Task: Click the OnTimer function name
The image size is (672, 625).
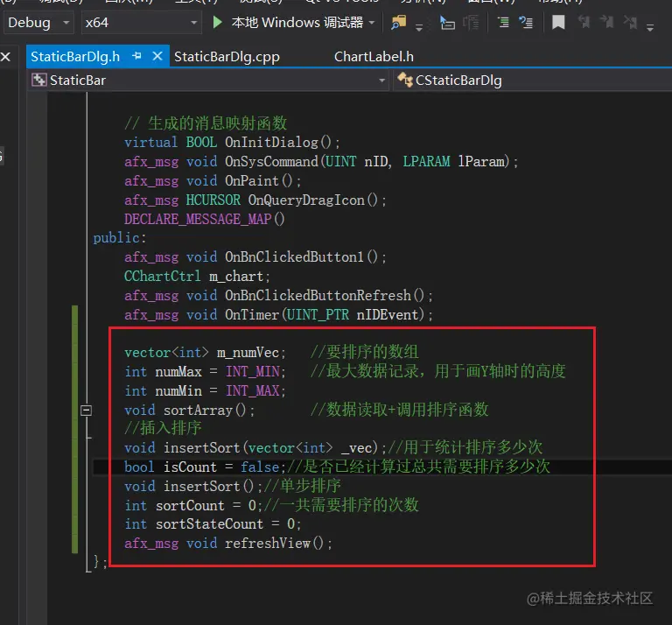Action: click(252, 315)
